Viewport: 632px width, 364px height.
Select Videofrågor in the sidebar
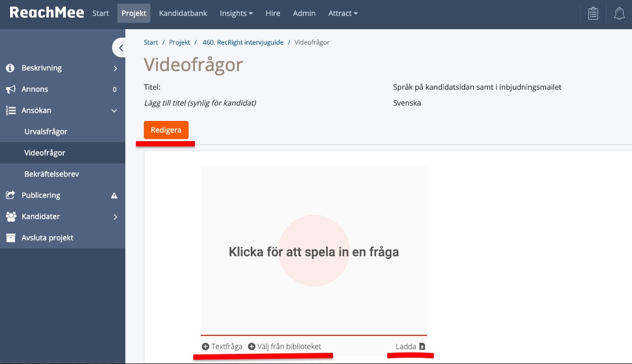[x=63, y=153]
